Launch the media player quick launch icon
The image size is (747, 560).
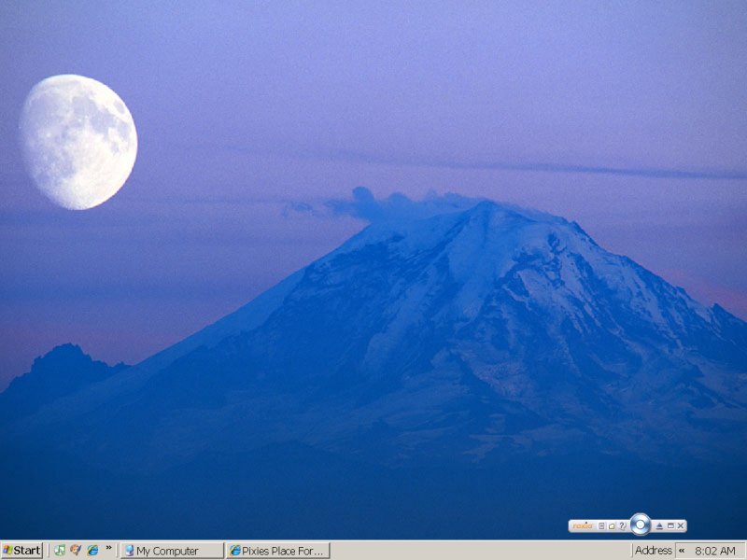pos(60,551)
